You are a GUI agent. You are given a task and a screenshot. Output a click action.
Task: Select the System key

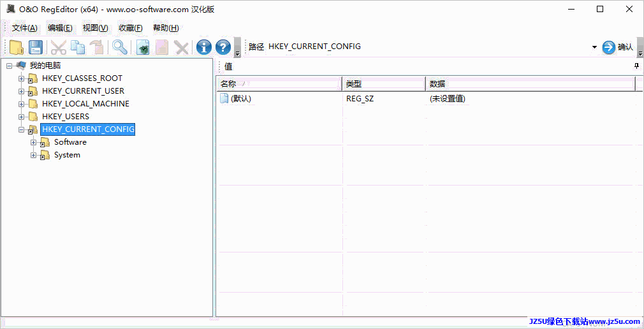[x=67, y=155]
